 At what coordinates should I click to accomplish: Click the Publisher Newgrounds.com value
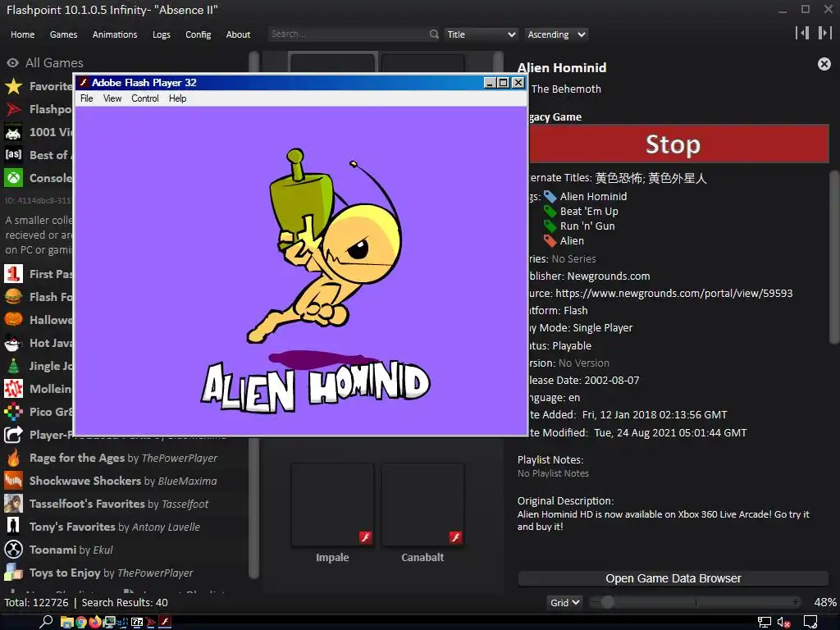tap(609, 276)
